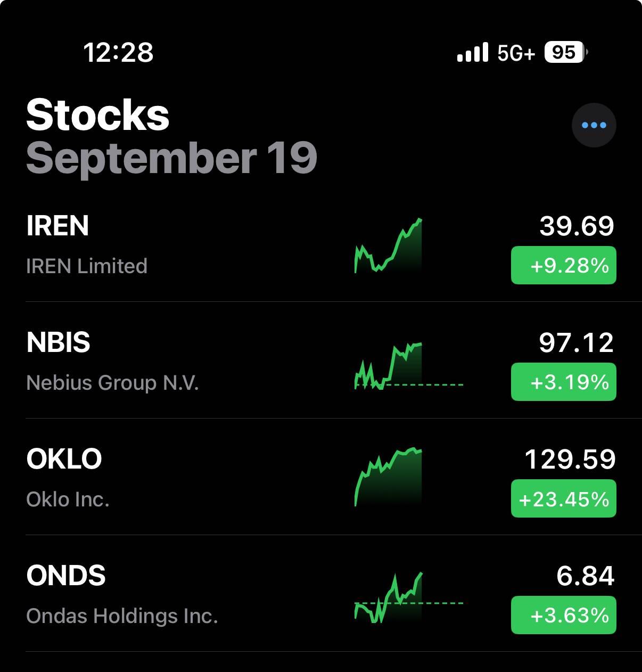642x672 pixels.
Task: Tap the OKLO price 129.59
Action: click(x=570, y=459)
